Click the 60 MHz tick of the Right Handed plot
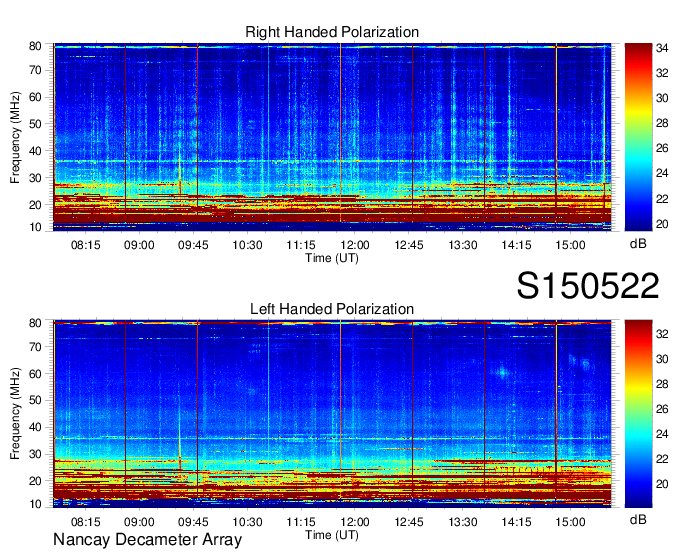Screen dimensions: 680x552 (x=35, y=97)
